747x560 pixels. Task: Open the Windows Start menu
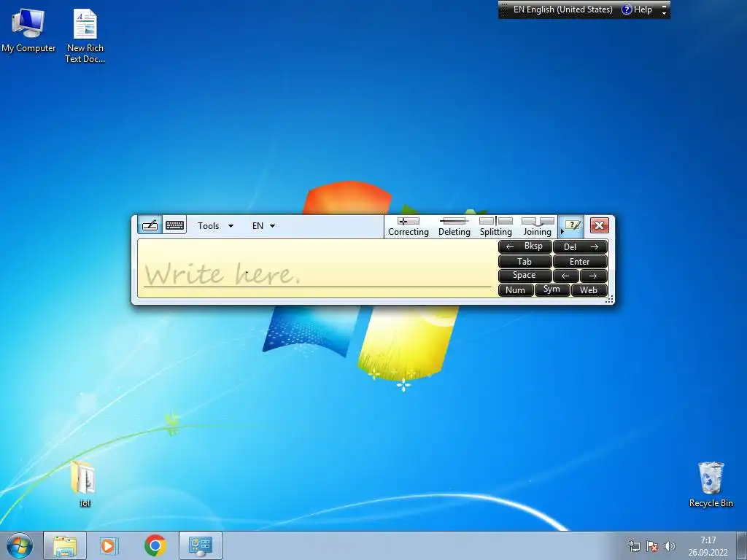(x=20, y=545)
